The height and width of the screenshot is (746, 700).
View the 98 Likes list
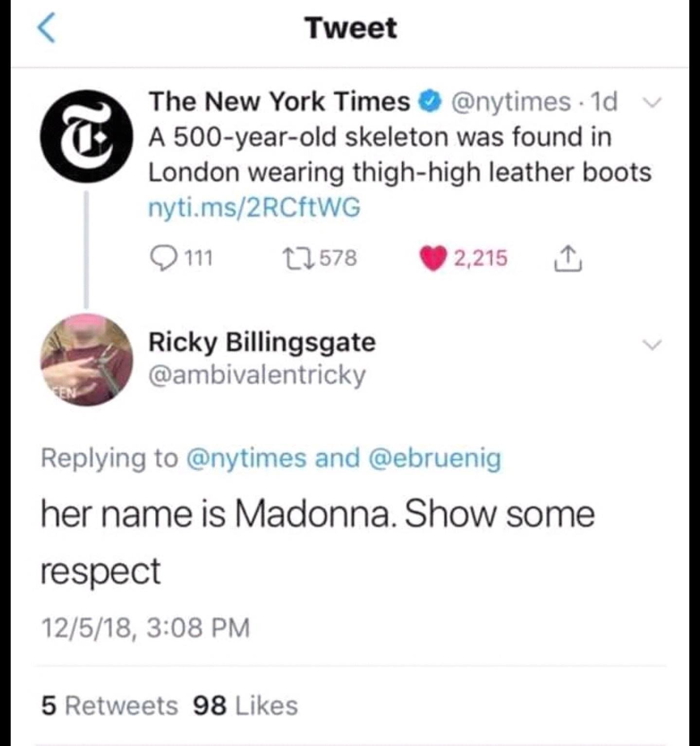pos(246,706)
